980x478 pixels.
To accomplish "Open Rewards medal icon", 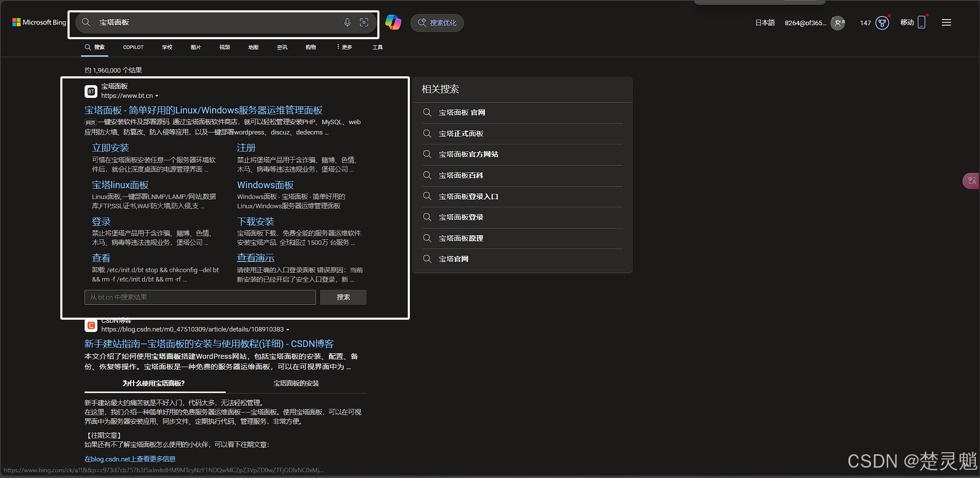I will coord(883,23).
